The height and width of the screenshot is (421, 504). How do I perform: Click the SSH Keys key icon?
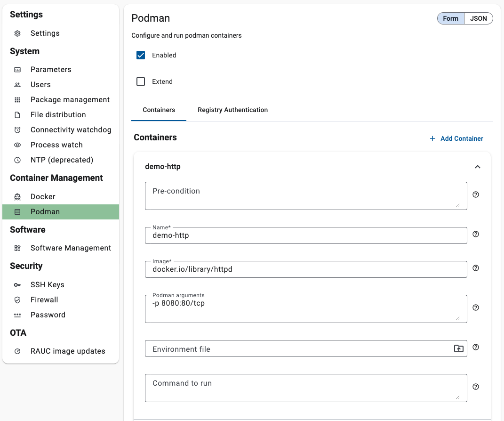(17, 285)
